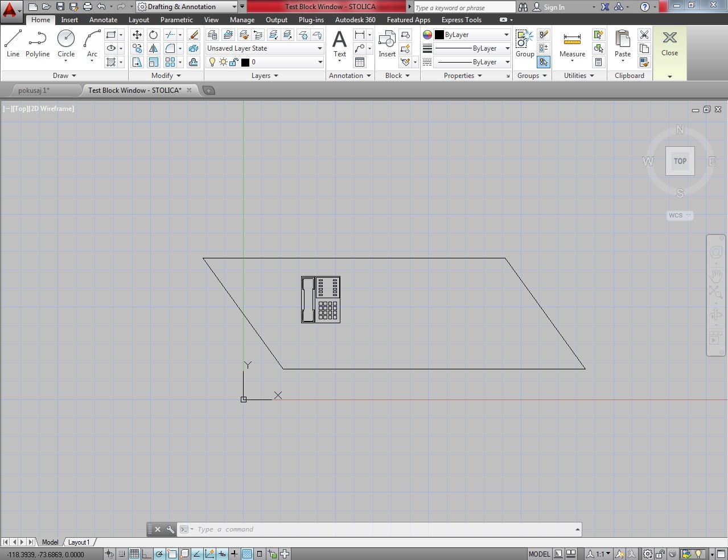Select the Mirror tool
The height and width of the screenshot is (560, 728).
click(153, 48)
